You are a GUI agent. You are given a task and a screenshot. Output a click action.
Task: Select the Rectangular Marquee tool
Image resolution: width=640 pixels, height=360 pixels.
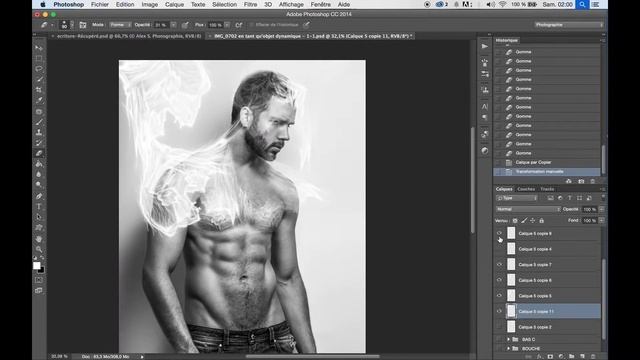tap(39, 58)
